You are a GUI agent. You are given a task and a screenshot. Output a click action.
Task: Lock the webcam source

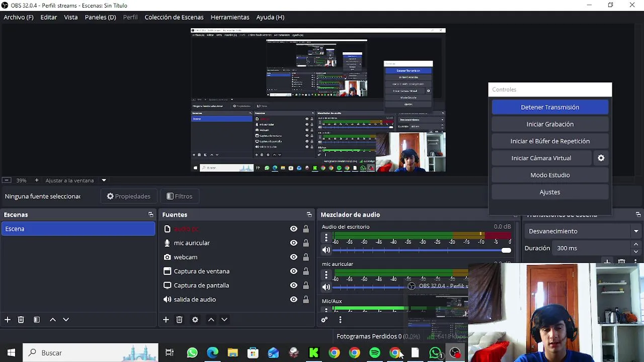[306, 257]
